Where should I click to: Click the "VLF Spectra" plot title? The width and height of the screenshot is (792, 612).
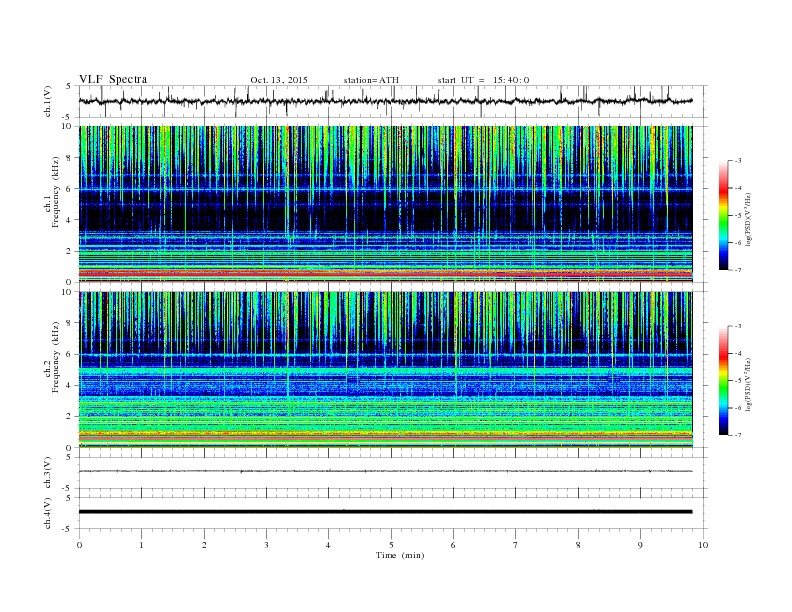pos(113,79)
